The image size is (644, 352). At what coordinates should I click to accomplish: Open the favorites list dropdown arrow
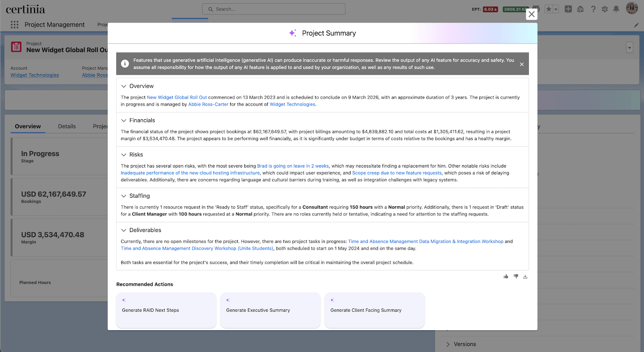556,9
